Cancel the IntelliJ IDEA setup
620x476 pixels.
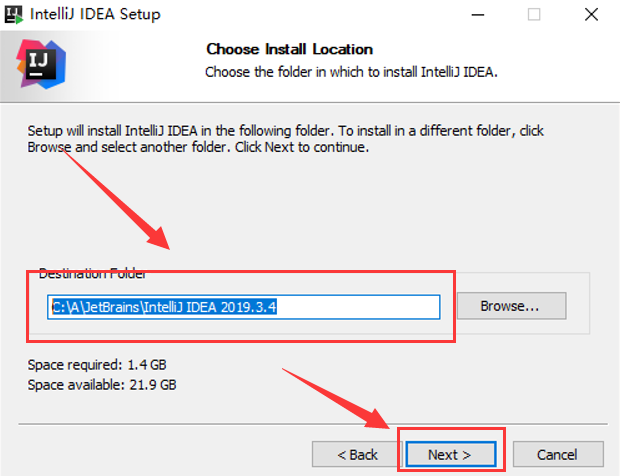pos(558,454)
